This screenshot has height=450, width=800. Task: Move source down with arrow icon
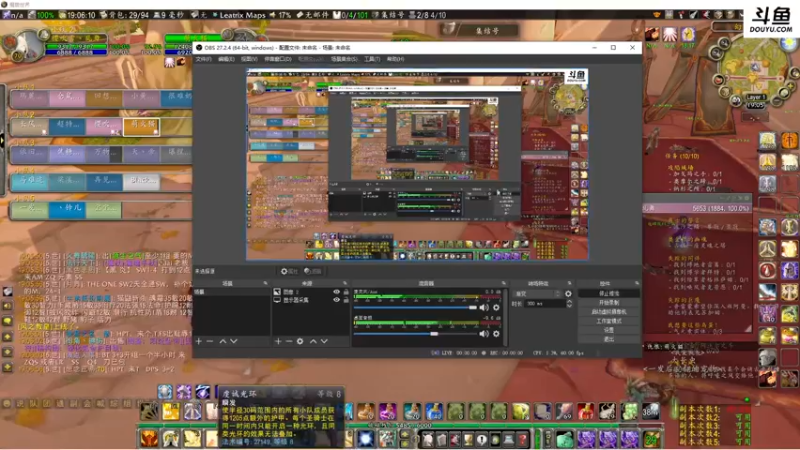(x=324, y=341)
